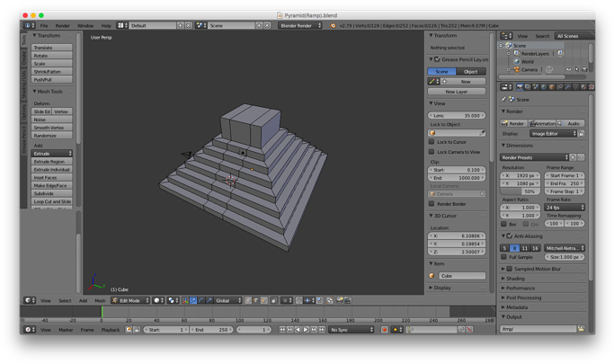
Task: Click the Camera object icon in outliner
Action: tap(516, 69)
